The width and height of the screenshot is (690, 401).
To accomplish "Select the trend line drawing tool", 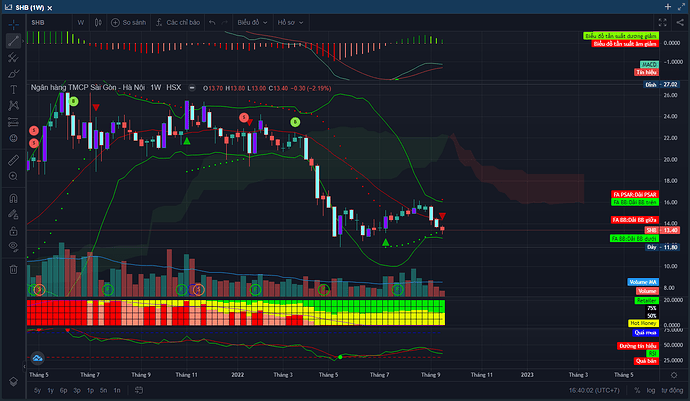I will 13,41.
